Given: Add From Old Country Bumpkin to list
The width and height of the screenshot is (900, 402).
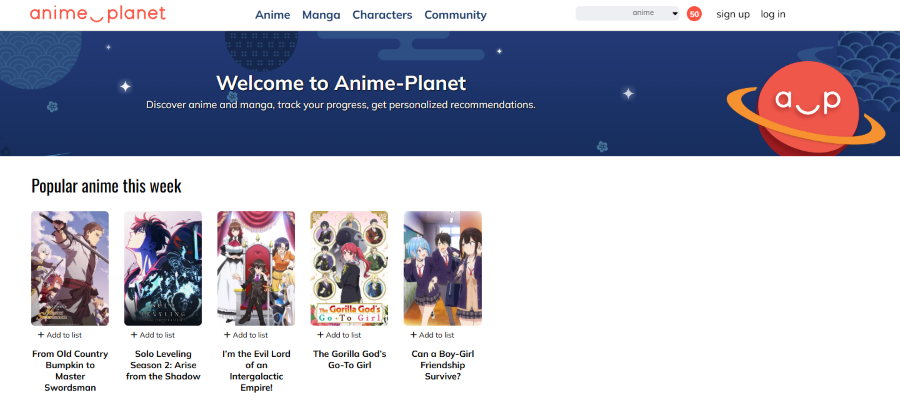Looking at the screenshot, I should pyautogui.click(x=60, y=335).
